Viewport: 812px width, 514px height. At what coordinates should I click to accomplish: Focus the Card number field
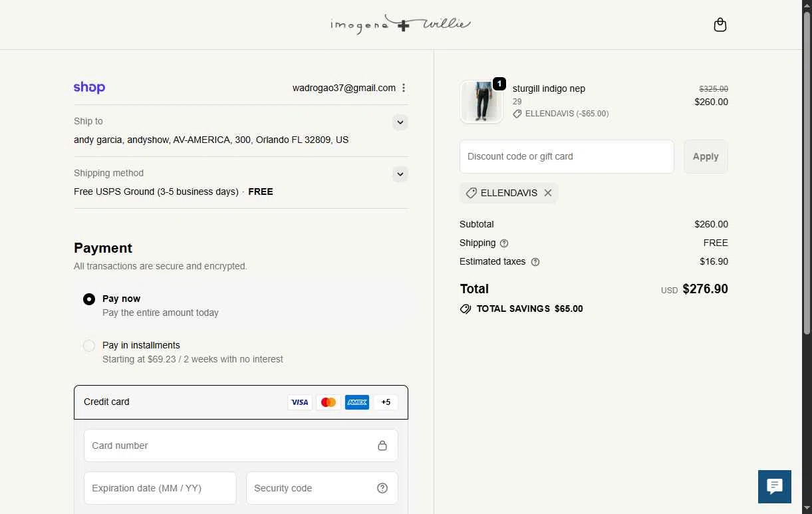click(241, 446)
